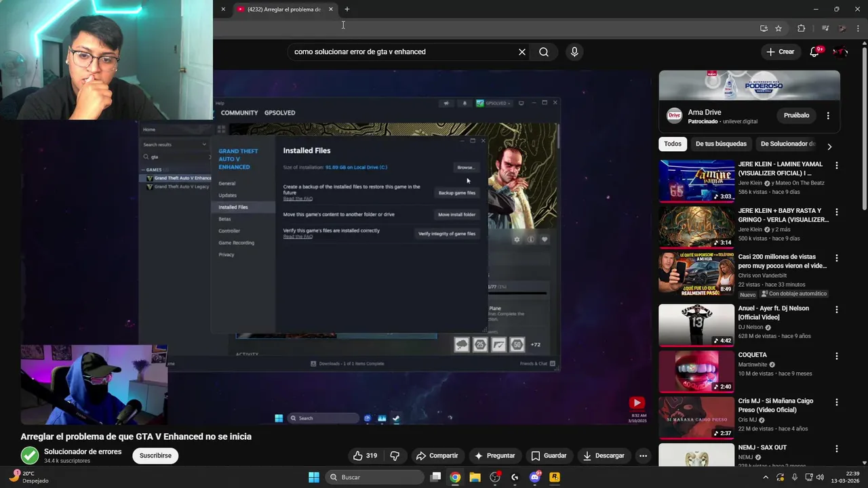The image size is (868, 488).
Task: Open options for COQUETA video
Action: pyautogui.click(x=836, y=356)
